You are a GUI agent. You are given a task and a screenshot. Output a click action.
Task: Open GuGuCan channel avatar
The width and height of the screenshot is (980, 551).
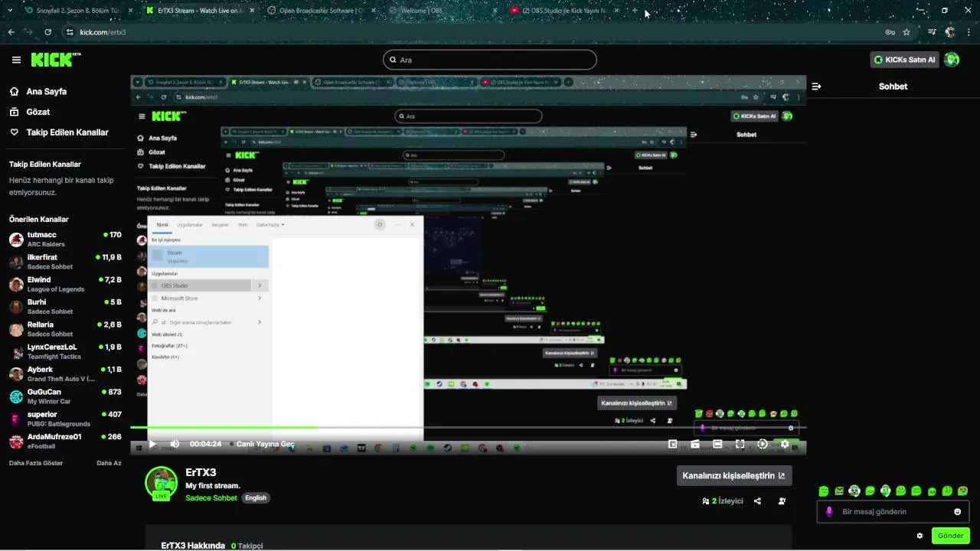(x=16, y=396)
